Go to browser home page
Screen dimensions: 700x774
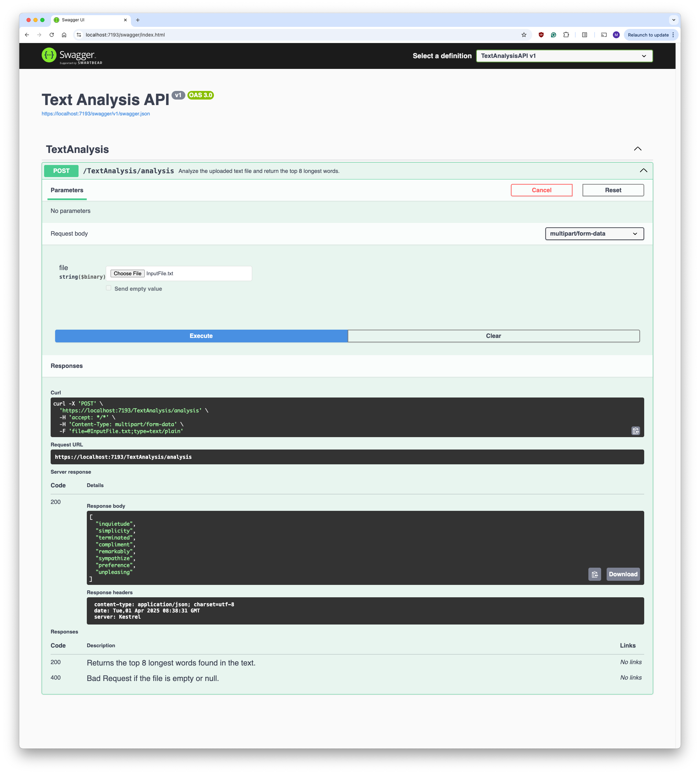[64, 35]
